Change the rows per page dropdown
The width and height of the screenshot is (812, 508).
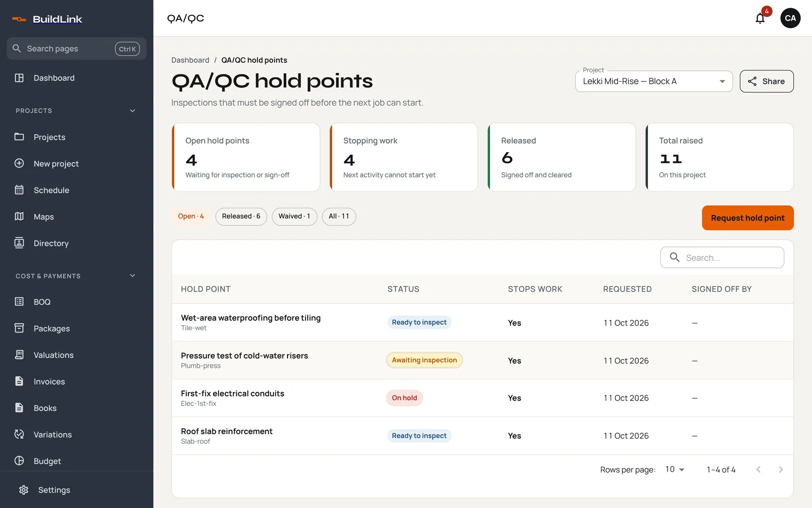click(x=675, y=470)
